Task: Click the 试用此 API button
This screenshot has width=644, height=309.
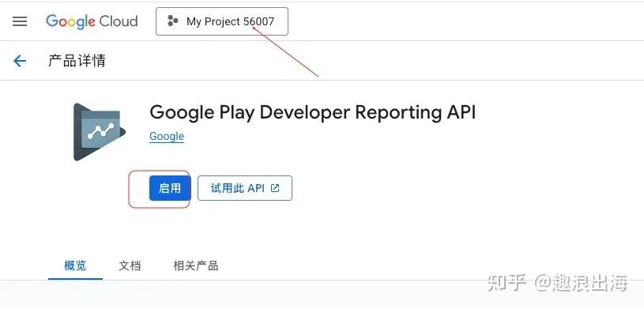Action: tap(245, 188)
